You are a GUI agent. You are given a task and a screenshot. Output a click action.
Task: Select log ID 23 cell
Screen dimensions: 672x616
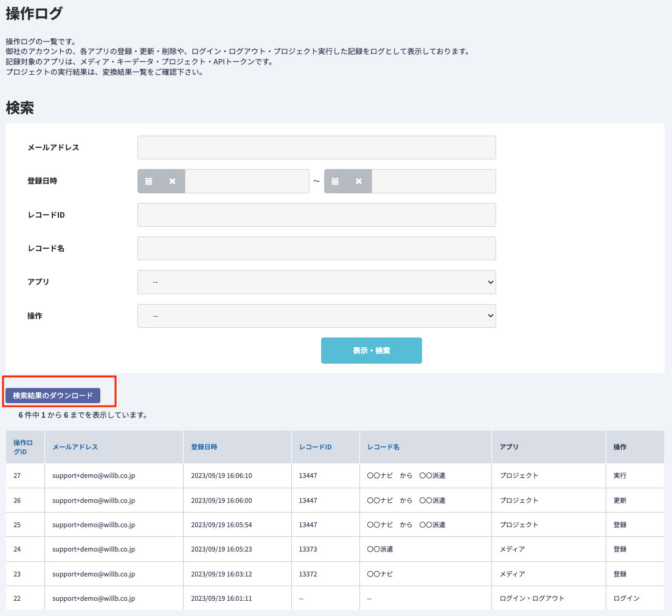coord(26,574)
